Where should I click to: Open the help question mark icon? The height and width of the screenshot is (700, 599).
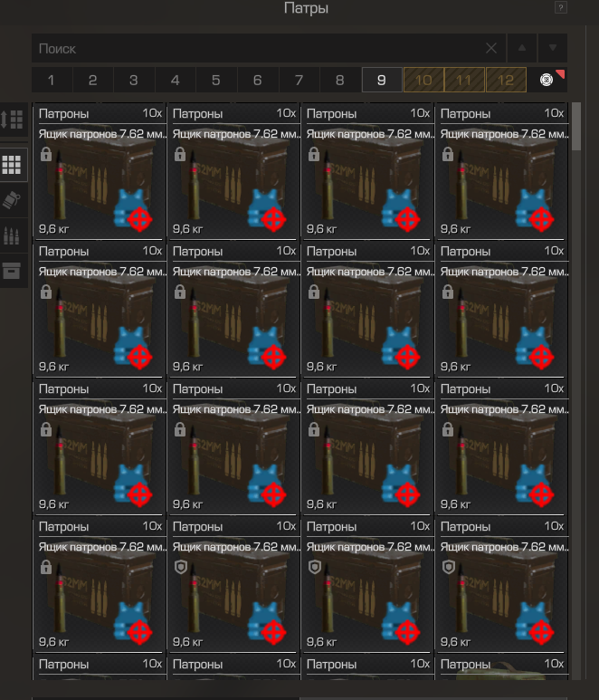coord(561,7)
